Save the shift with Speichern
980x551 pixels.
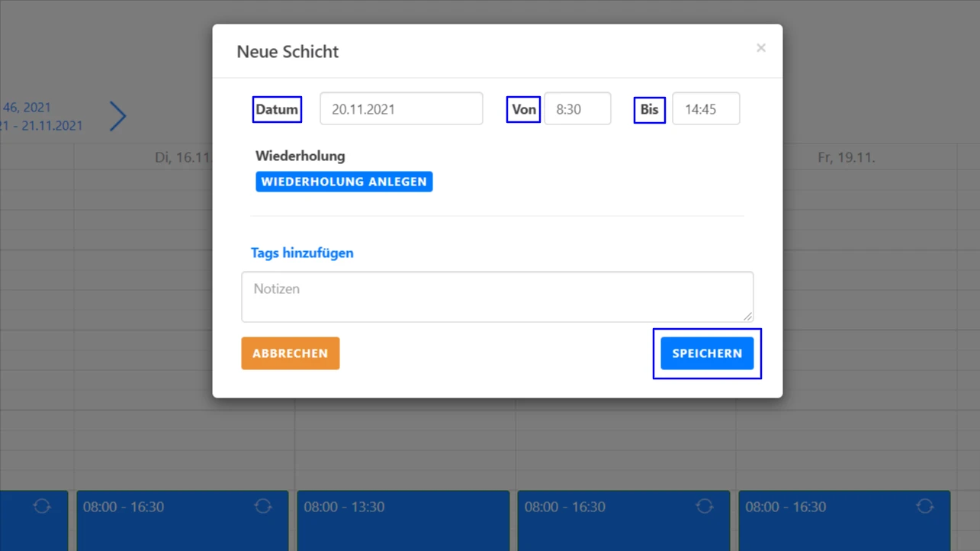pos(707,353)
